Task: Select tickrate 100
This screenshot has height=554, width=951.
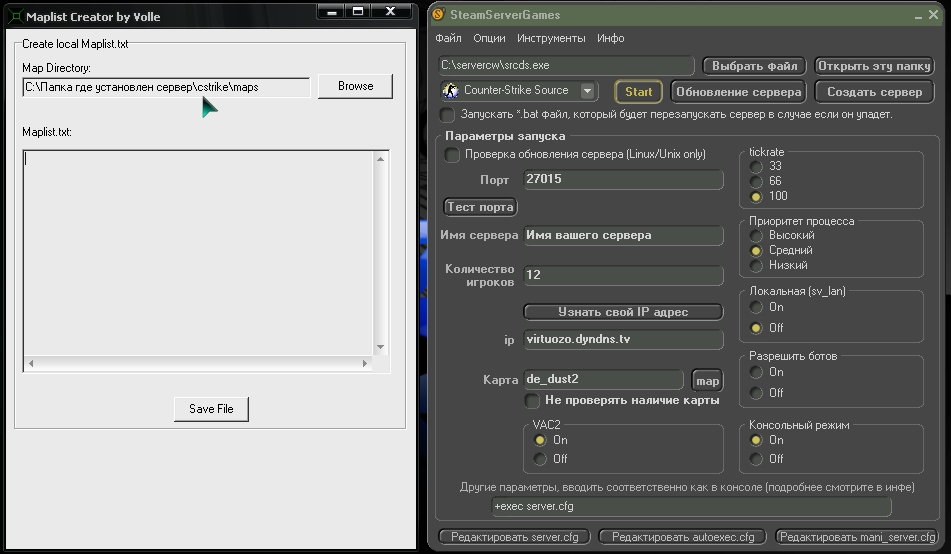Action: (756, 197)
